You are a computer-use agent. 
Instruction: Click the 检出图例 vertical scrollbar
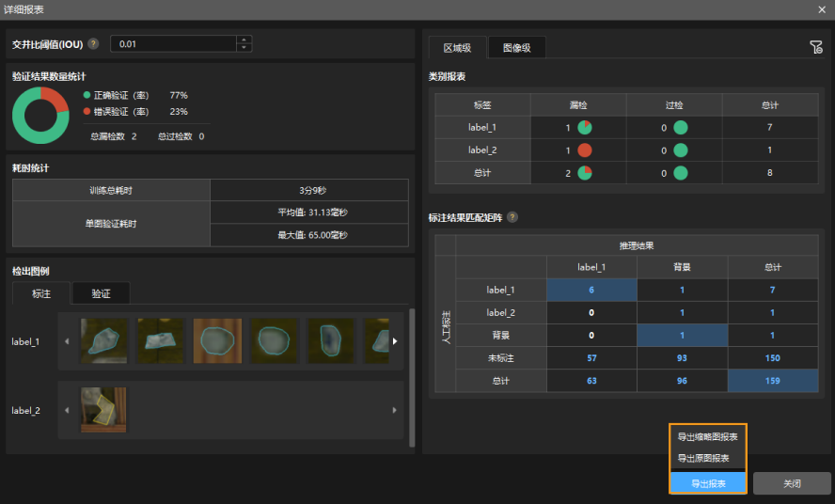[x=412, y=377]
